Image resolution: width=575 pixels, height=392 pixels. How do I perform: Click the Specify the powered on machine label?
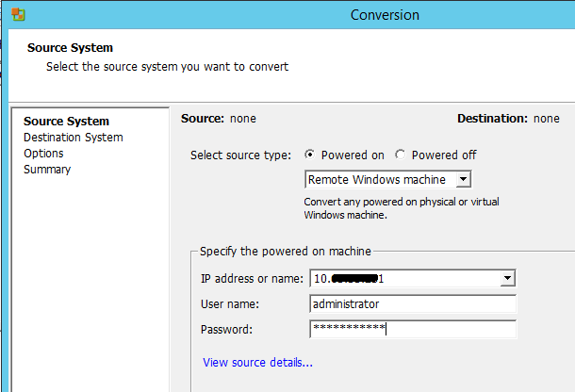286,251
